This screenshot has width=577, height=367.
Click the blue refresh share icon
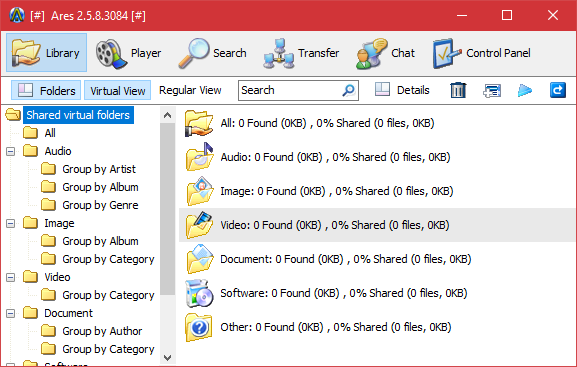pos(557,90)
